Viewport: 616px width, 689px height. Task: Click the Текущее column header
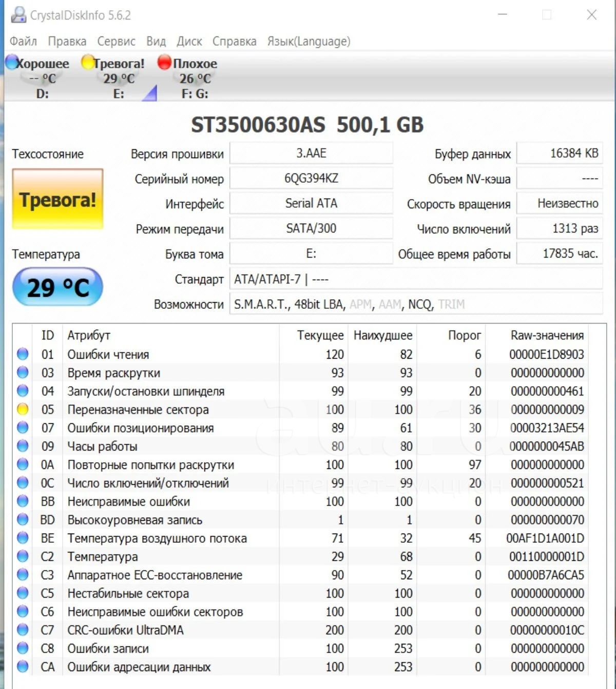click(320, 335)
